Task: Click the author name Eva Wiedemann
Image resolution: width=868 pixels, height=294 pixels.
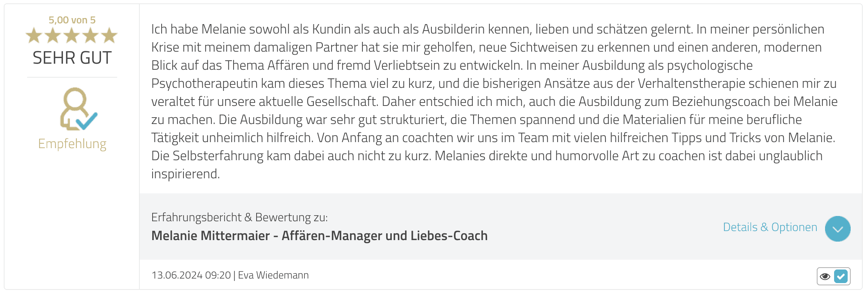Action: tap(273, 275)
